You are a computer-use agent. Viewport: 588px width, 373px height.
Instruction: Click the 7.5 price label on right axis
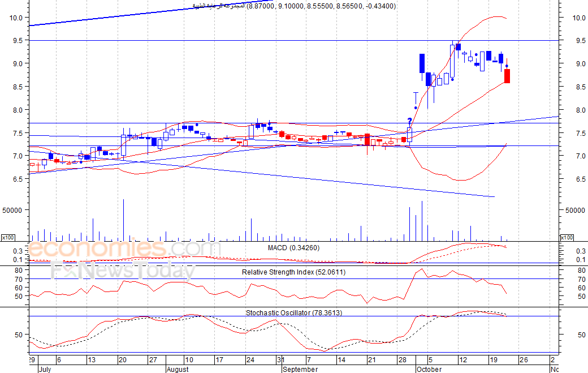click(581, 133)
